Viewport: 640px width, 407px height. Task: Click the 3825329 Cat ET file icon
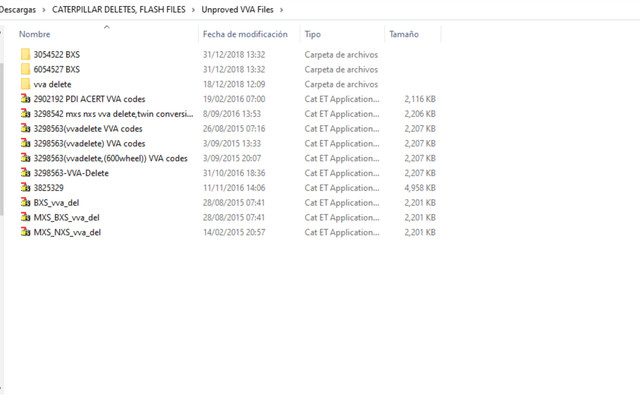(25, 188)
